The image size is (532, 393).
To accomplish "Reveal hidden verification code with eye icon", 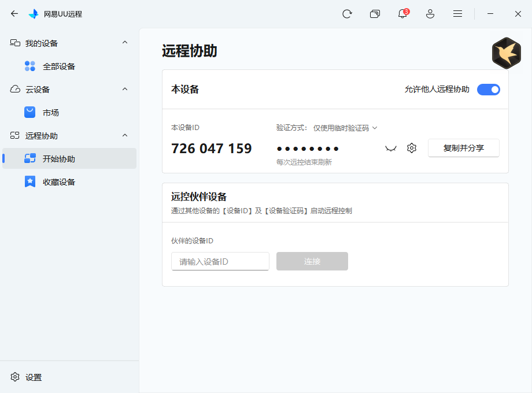I will [x=391, y=149].
